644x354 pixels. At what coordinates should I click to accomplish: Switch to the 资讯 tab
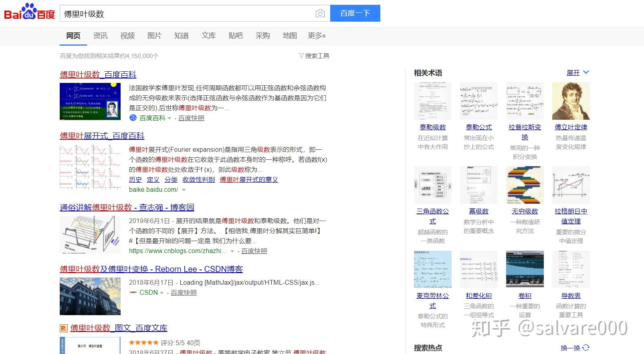coord(100,36)
